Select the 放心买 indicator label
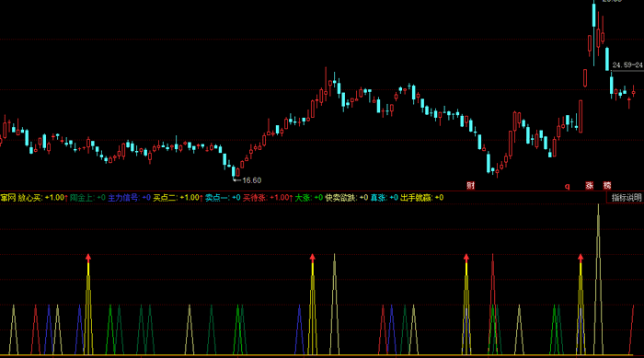 click(29, 198)
